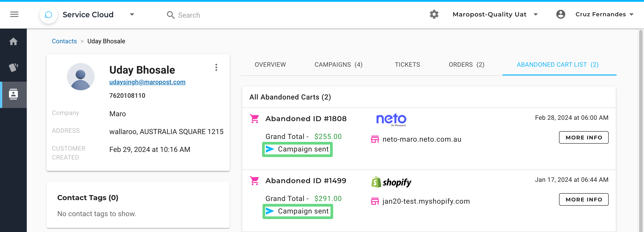Open the tickets icon in the sidebar
Viewport: 644px width, 232px height.
click(13, 67)
